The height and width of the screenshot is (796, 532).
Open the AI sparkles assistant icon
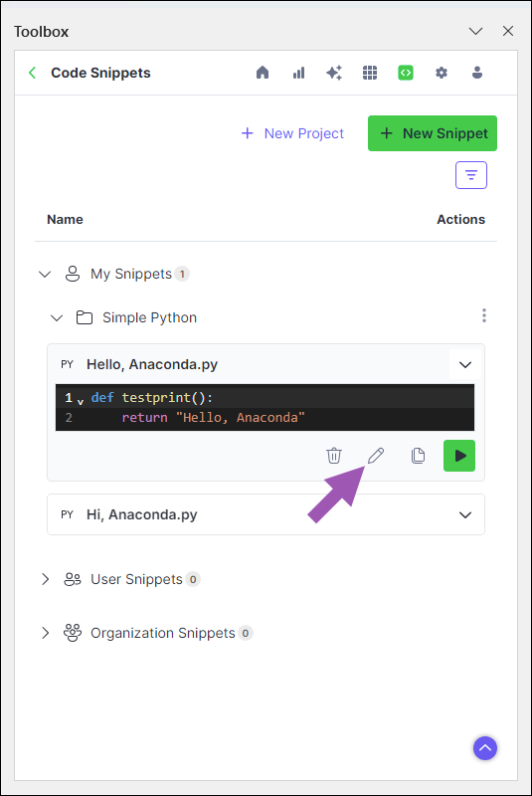pos(334,73)
